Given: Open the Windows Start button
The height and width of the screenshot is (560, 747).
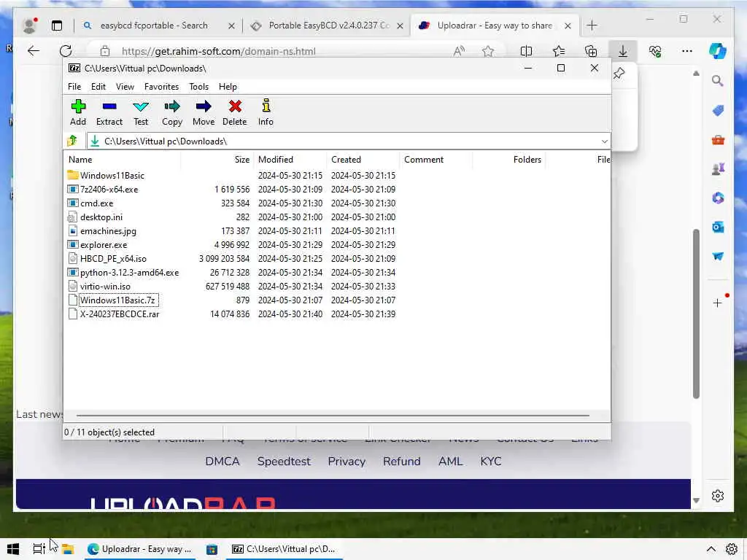Looking at the screenshot, I should pyautogui.click(x=13, y=549).
